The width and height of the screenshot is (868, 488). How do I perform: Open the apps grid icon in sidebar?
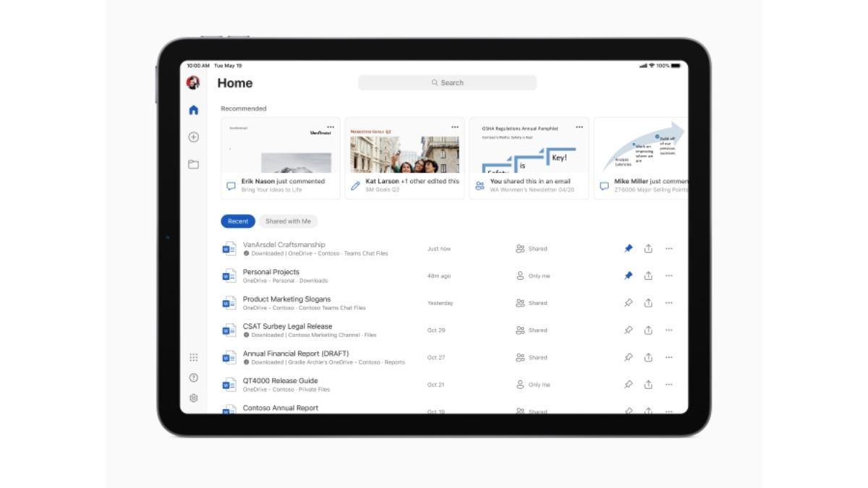pyautogui.click(x=193, y=357)
